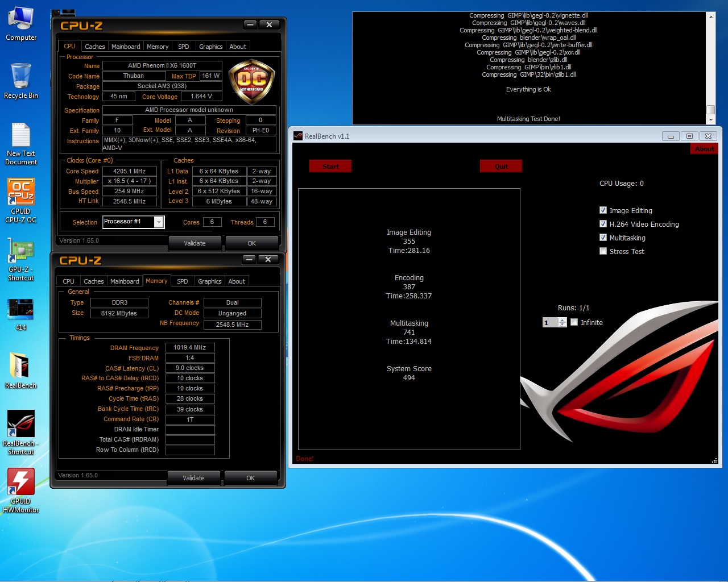Open the Computer desktop icon
Screen dimensions: 728x582
(x=21, y=24)
